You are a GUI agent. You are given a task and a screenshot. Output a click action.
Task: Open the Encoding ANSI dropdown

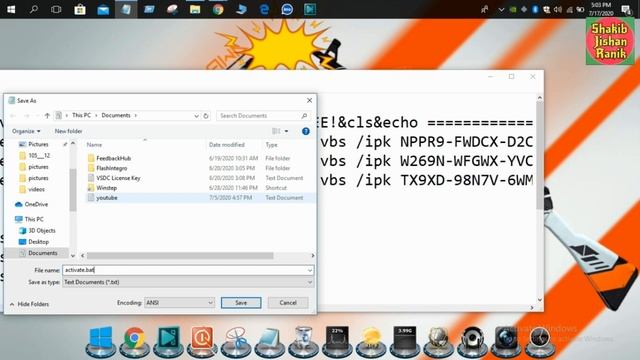tap(179, 302)
